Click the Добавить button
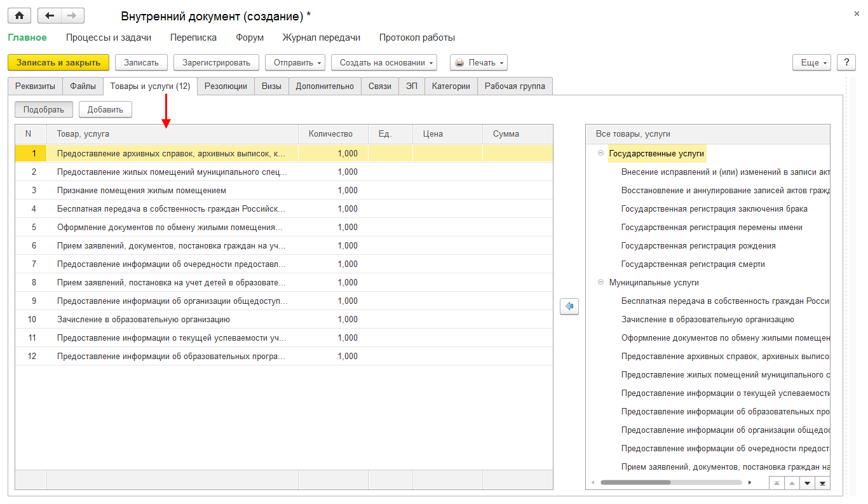The image size is (868, 504). coord(105,109)
